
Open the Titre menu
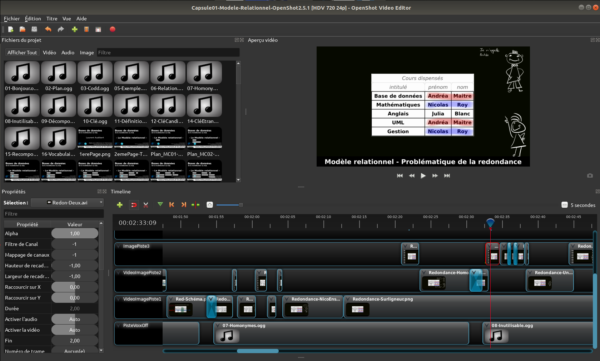(x=52, y=18)
